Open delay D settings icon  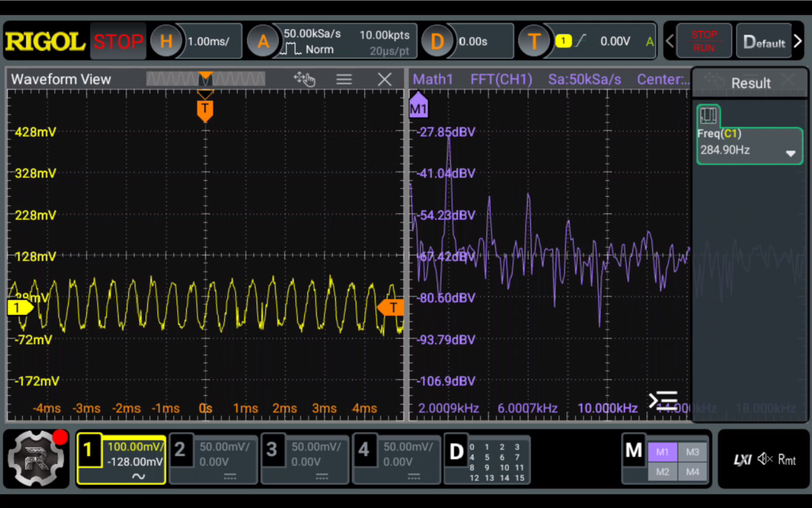(x=437, y=42)
